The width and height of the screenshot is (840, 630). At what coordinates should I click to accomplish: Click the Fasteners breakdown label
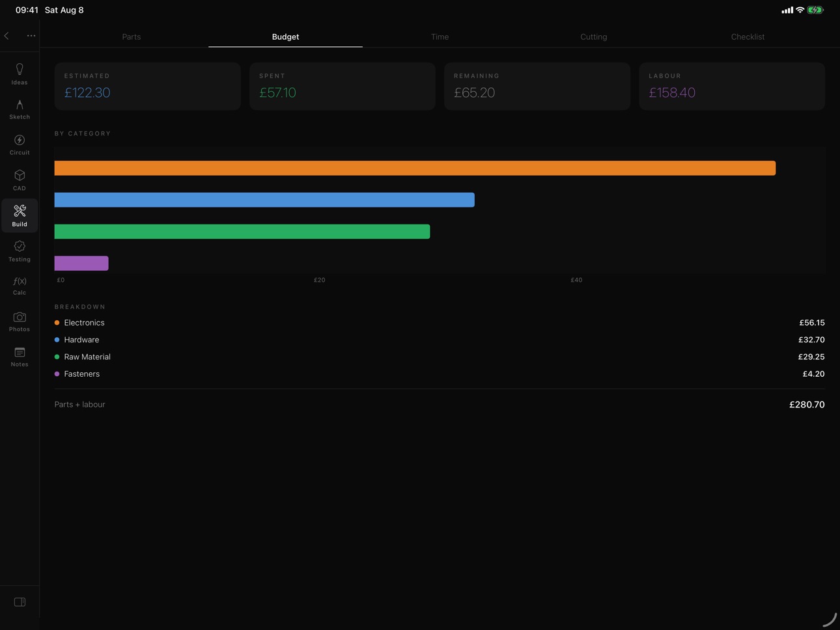[81, 374]
